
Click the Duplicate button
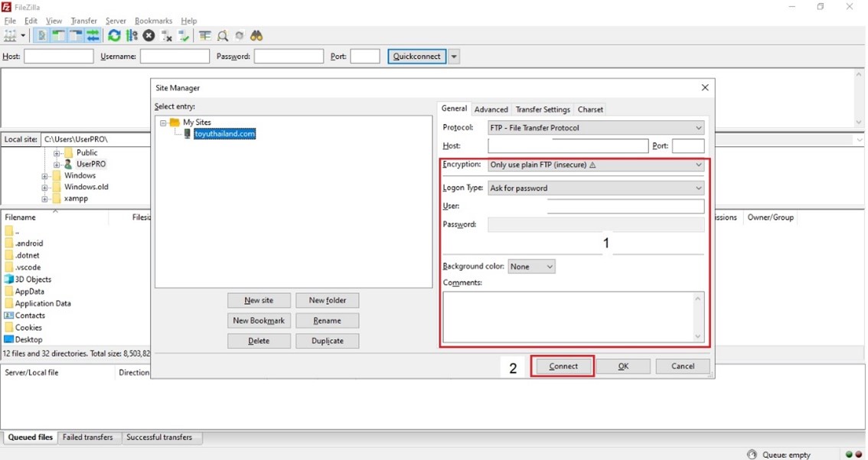327,341
